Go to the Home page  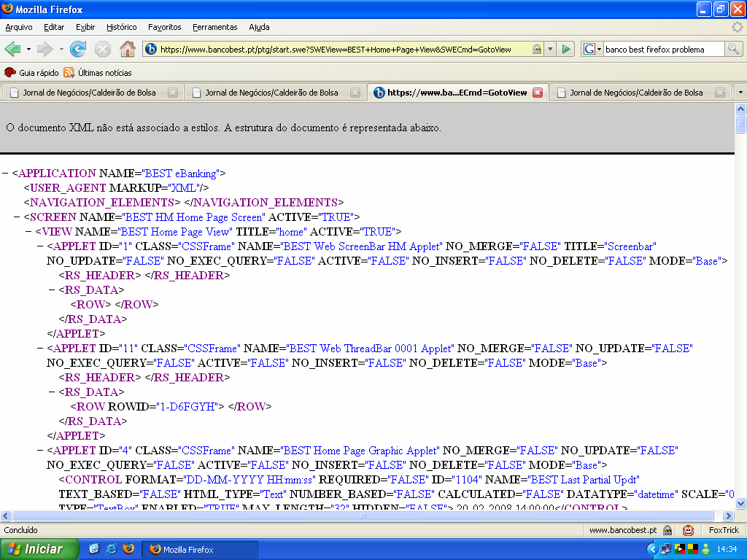point(127,49)
